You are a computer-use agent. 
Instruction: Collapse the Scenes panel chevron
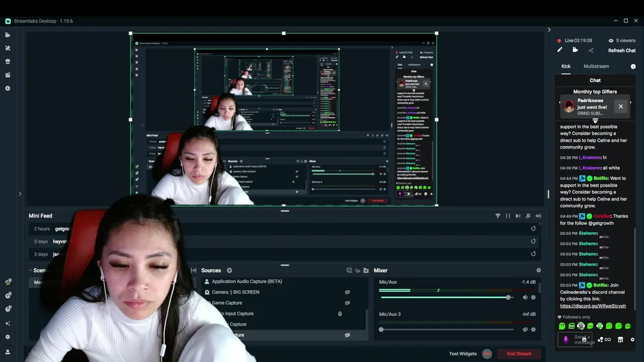click(x=30, y=270)
